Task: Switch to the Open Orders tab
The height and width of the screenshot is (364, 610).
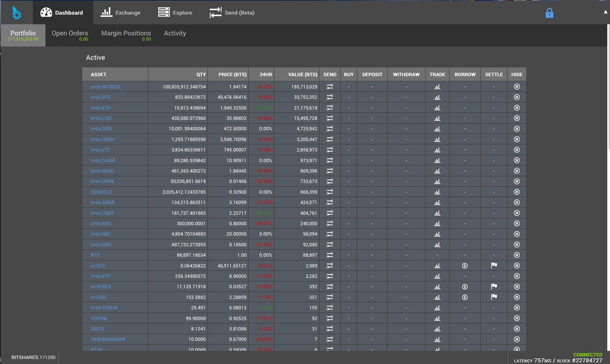Action: tap(70, 35)
